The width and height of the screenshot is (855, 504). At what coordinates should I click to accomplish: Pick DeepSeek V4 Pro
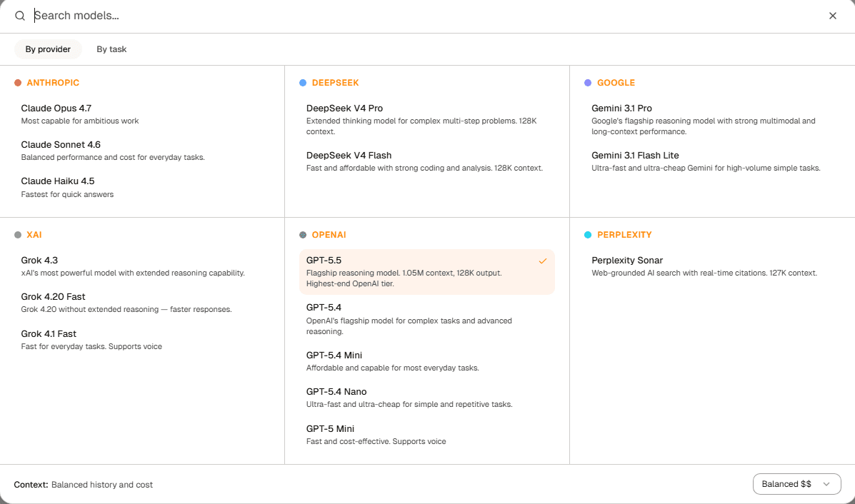coord(427,119)
